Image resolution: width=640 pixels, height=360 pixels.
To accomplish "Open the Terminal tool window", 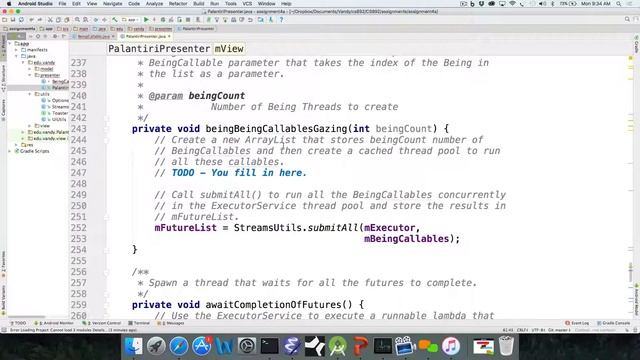I will click(x=139, y=323).
